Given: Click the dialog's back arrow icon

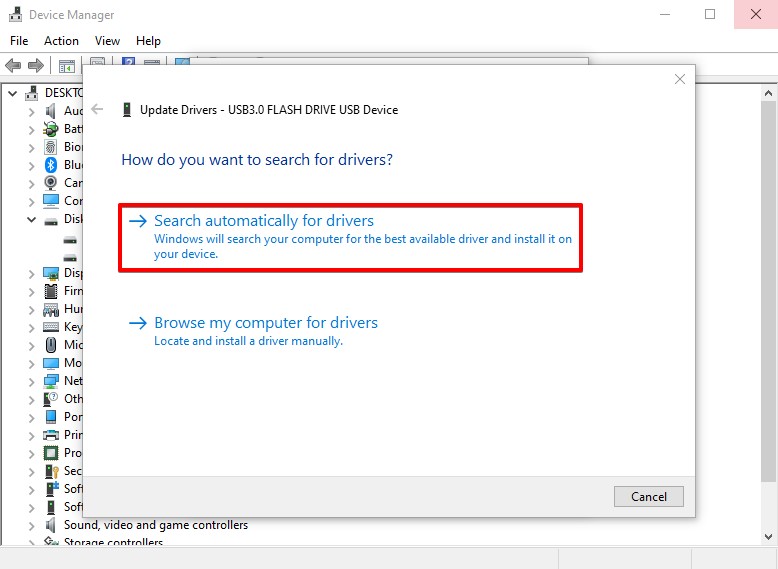Looking at the screenshot, I should (97, 110).
